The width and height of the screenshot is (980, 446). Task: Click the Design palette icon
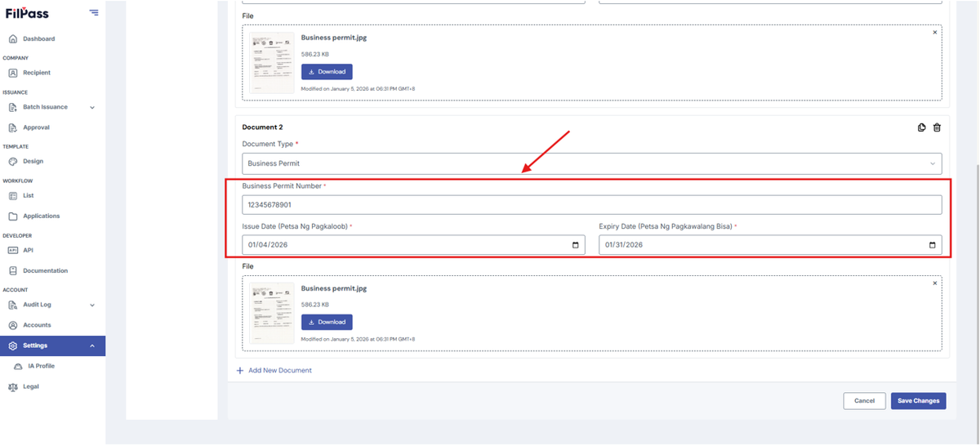[13, 161]
